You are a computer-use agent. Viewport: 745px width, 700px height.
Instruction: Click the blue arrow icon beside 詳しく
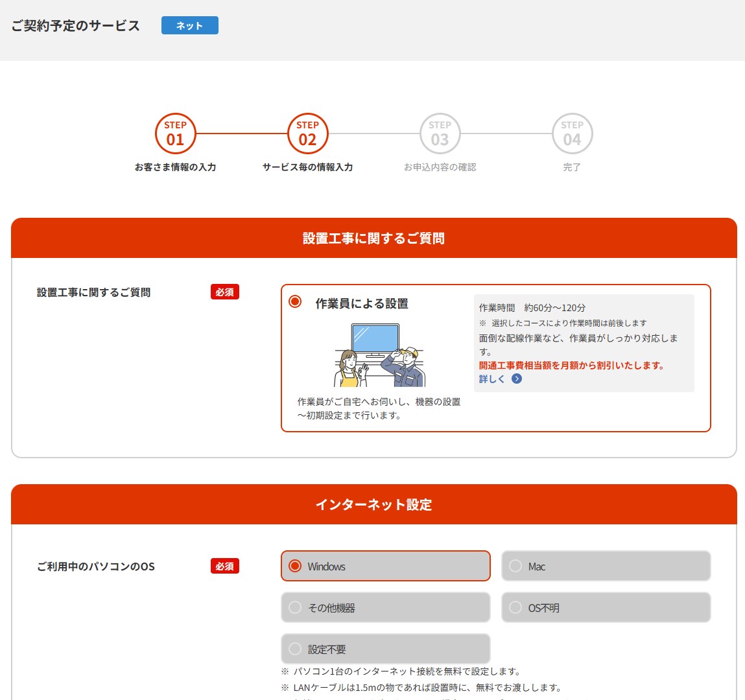(x=517, y=379)
